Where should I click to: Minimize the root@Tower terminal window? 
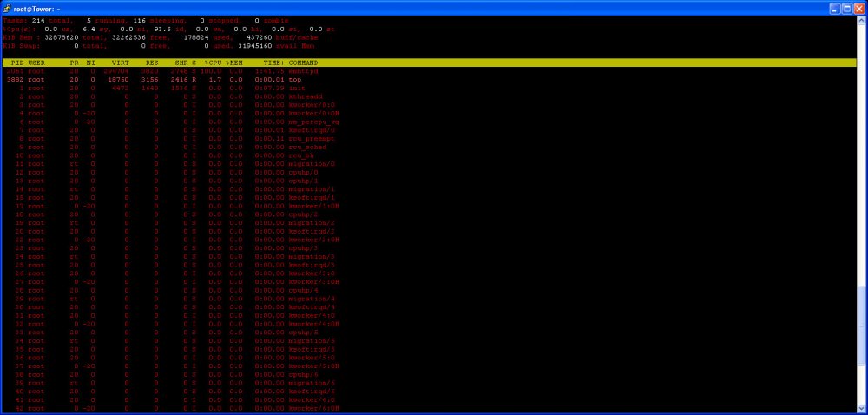point(835,9)
